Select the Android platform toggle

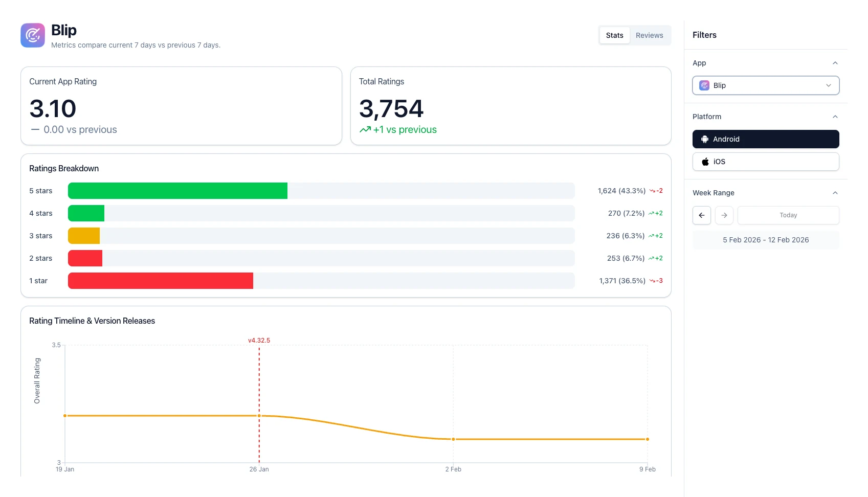pos(766,139)
